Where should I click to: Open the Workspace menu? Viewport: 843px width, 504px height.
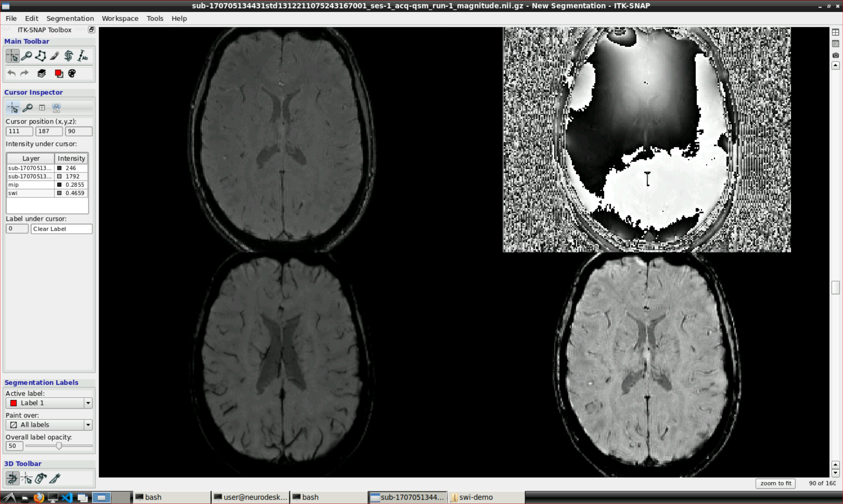(120, 18)
